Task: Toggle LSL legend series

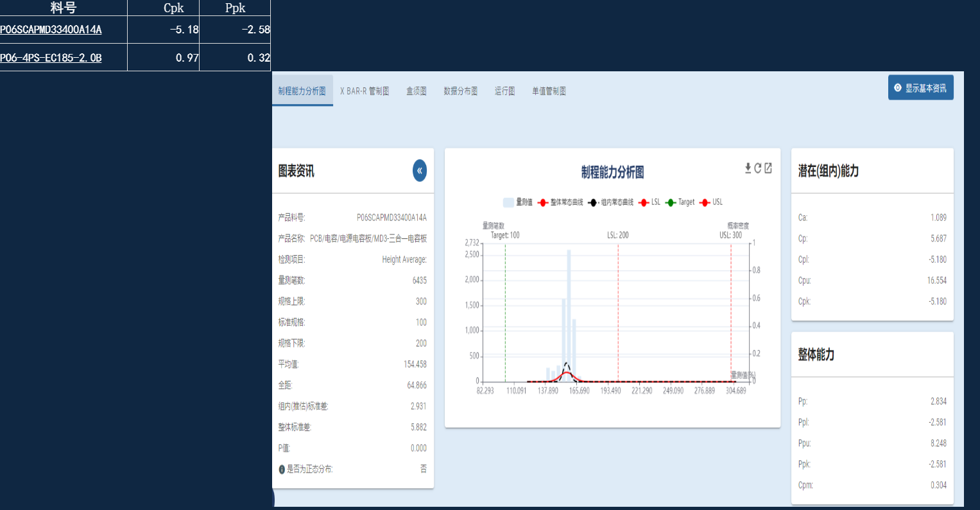Action: (649, 202)
